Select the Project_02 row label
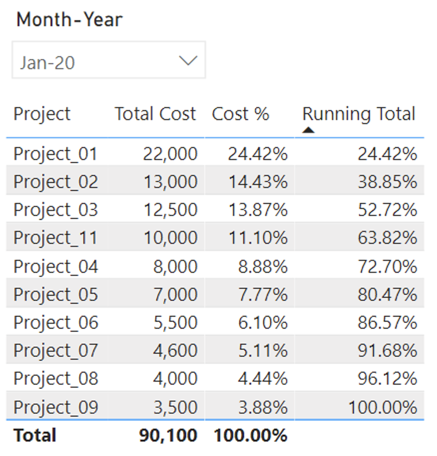Viewport: 437px width, 456px height. point(56,182)
